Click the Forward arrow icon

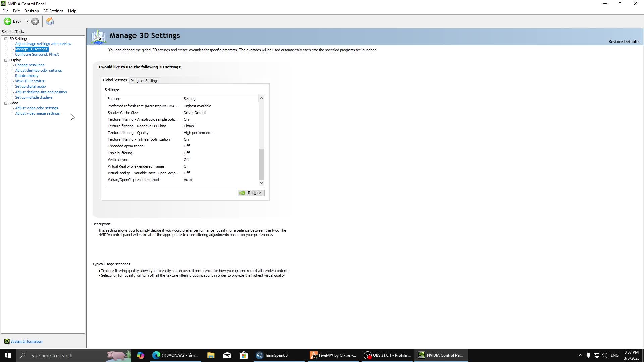pos(35,21)
